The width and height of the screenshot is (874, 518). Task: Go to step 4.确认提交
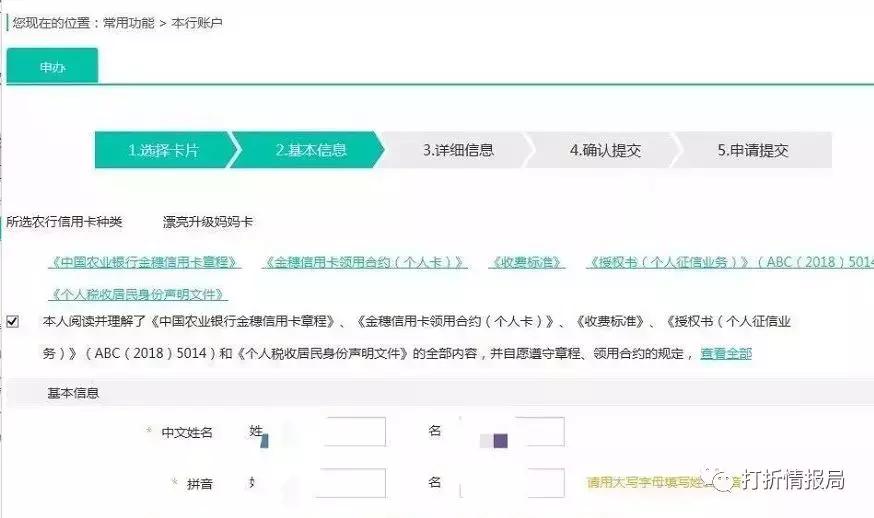click(x=605, y=150)
